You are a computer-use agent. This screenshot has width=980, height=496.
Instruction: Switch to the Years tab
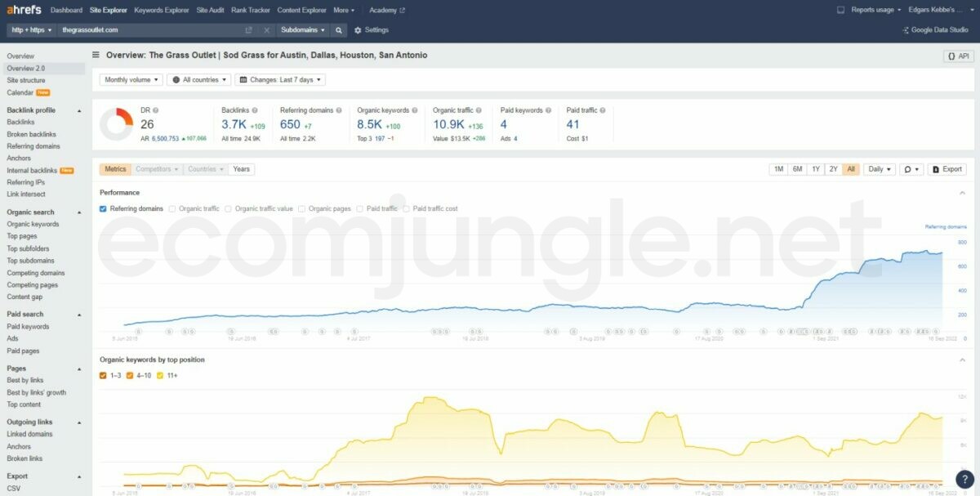pos(241,169)
